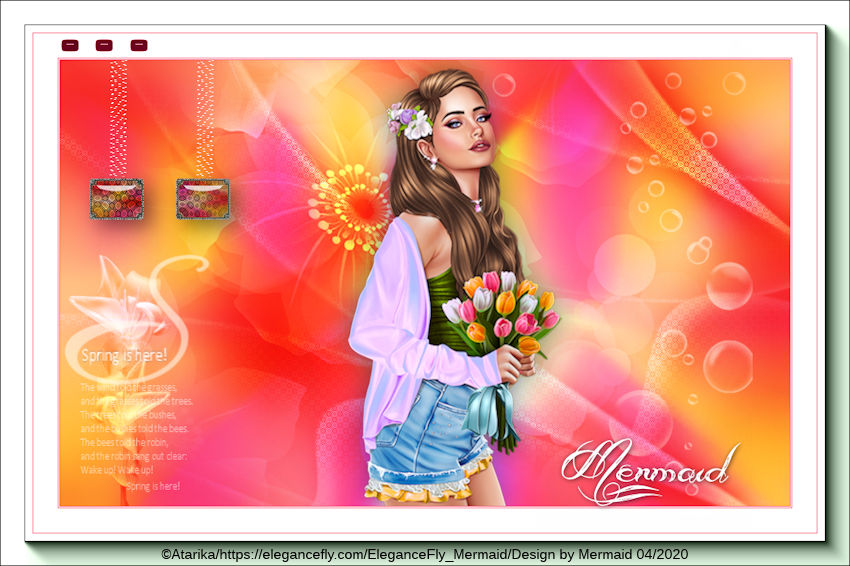Click the right beaded hanging ribbon

(205, 118)
